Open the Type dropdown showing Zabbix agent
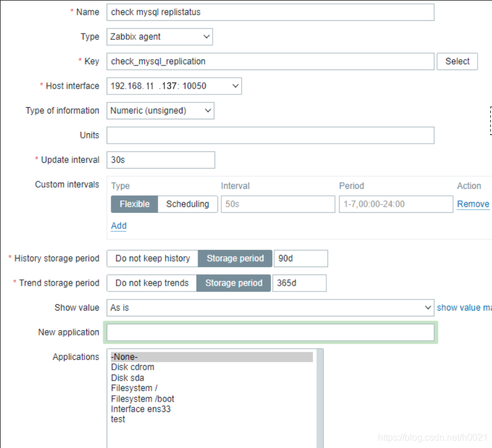492x448 pixels. tap(159, 37)
